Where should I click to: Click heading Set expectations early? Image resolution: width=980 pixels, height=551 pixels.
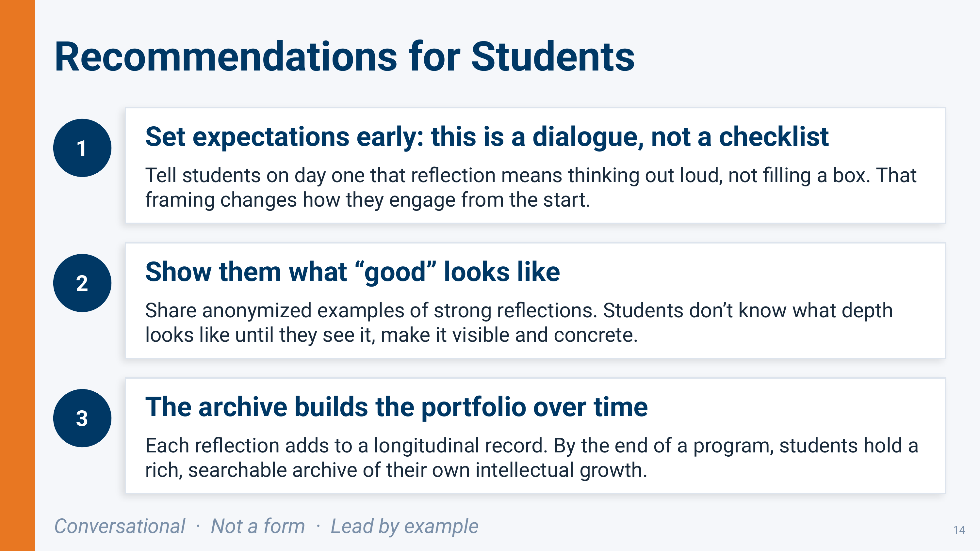[x=487, y=137]
